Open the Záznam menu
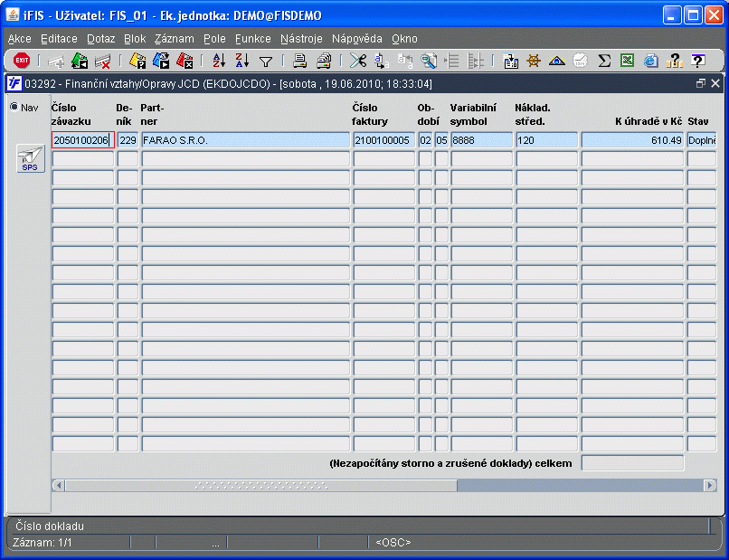 point(175,39)
